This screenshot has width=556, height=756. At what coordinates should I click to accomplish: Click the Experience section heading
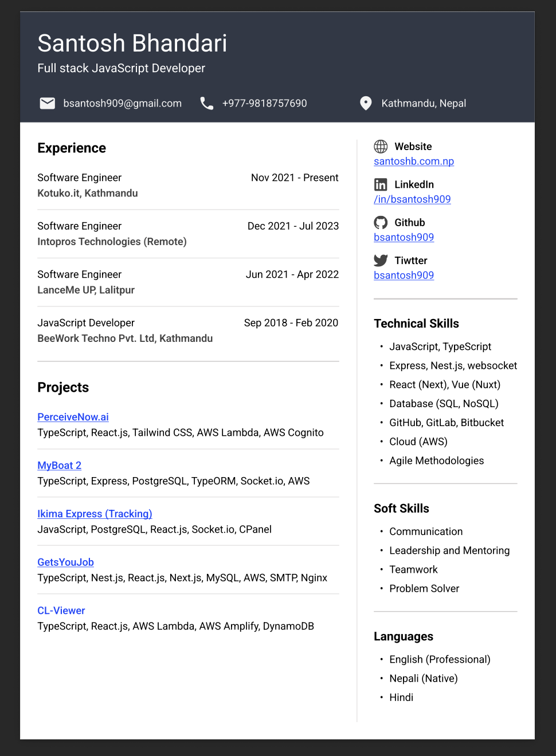[x=72, y=148]
